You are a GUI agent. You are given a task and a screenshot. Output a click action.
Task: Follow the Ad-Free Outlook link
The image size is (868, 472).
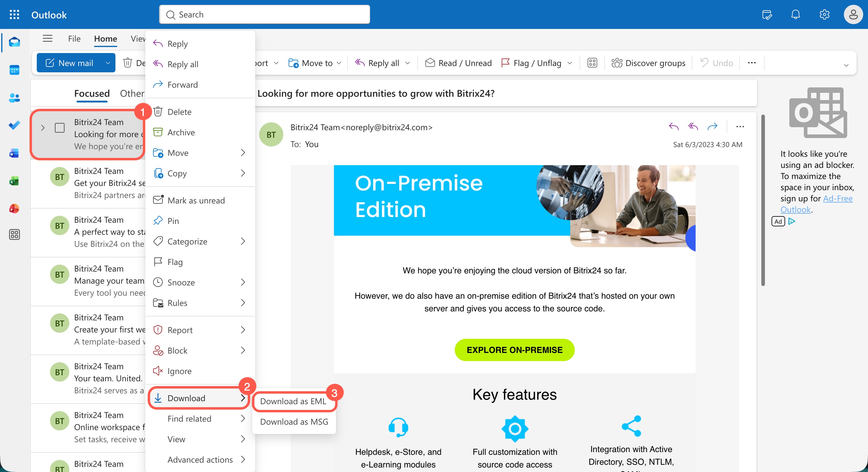[837, 198]
